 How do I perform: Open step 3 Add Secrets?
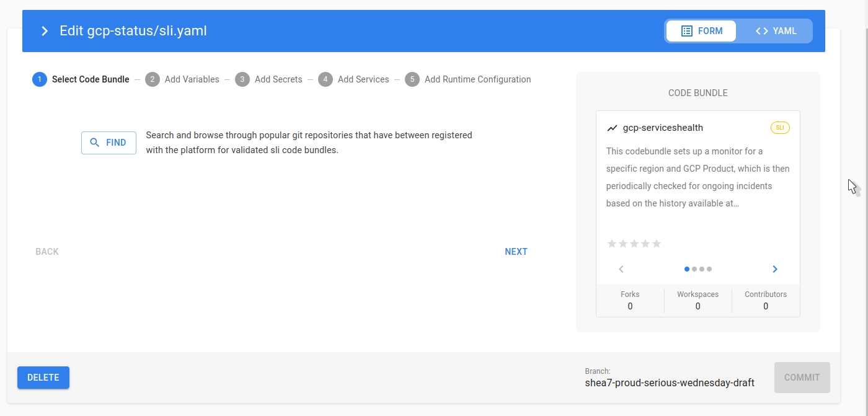pyautogui.click(x=269, y=79)
